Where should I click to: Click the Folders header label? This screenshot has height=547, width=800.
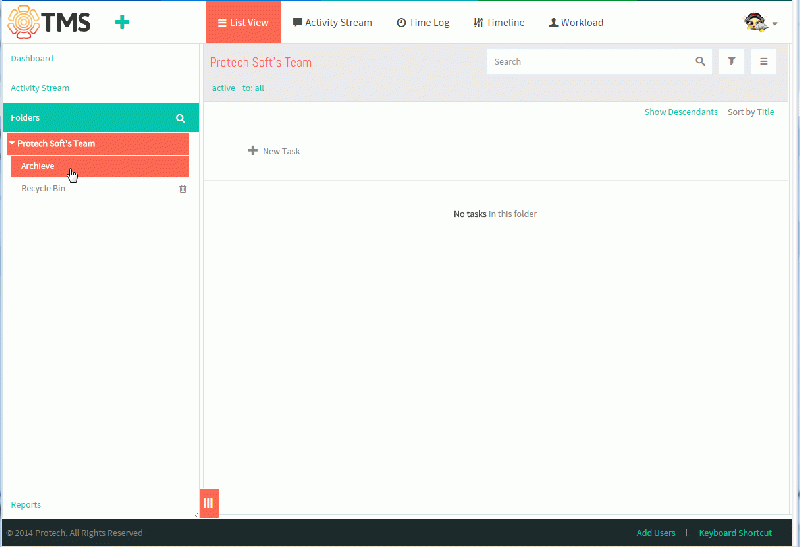25,118
